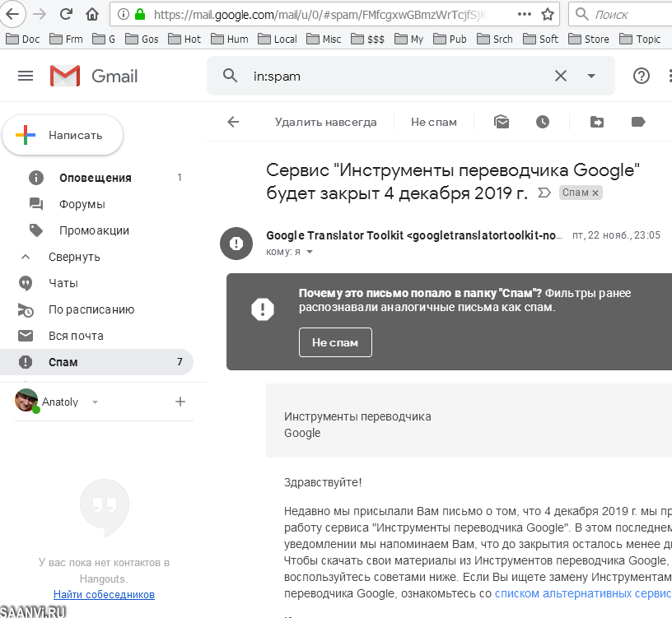The width and height of the screenshot is (672, 618).
Task: Click the browser forward arrow
Action: 40,14
